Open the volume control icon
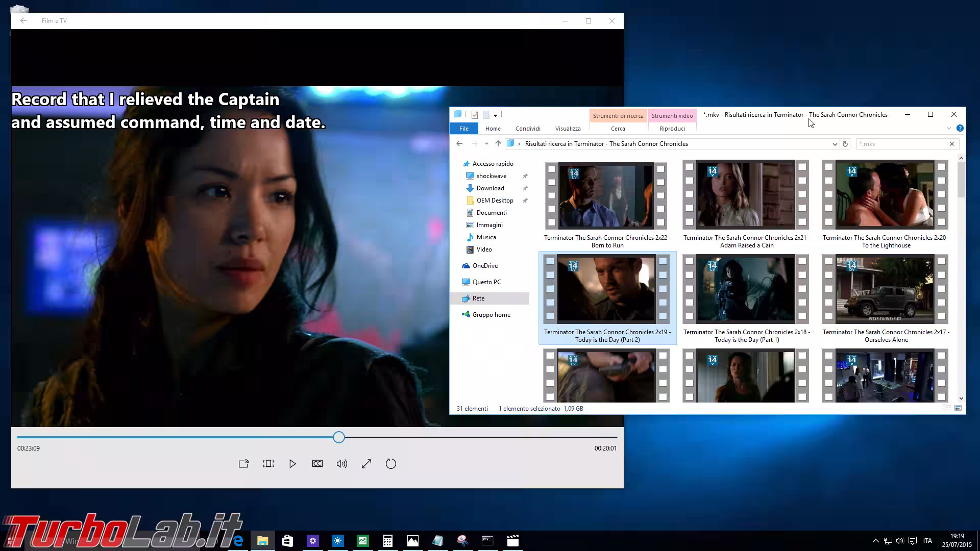The width and height of the screenshot is (980, 551). [341, 464]
